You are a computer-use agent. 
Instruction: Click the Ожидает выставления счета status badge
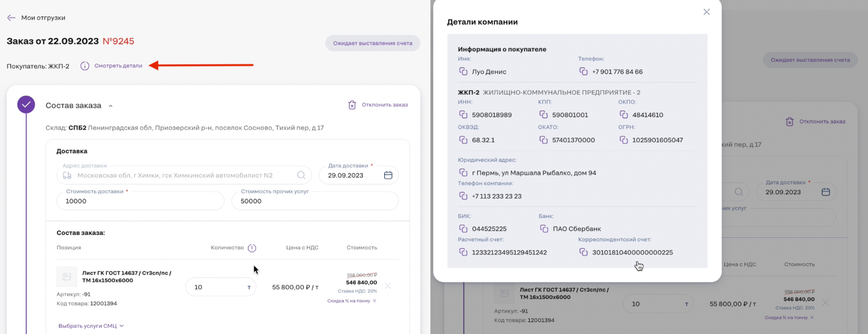(x=373, y=43)
